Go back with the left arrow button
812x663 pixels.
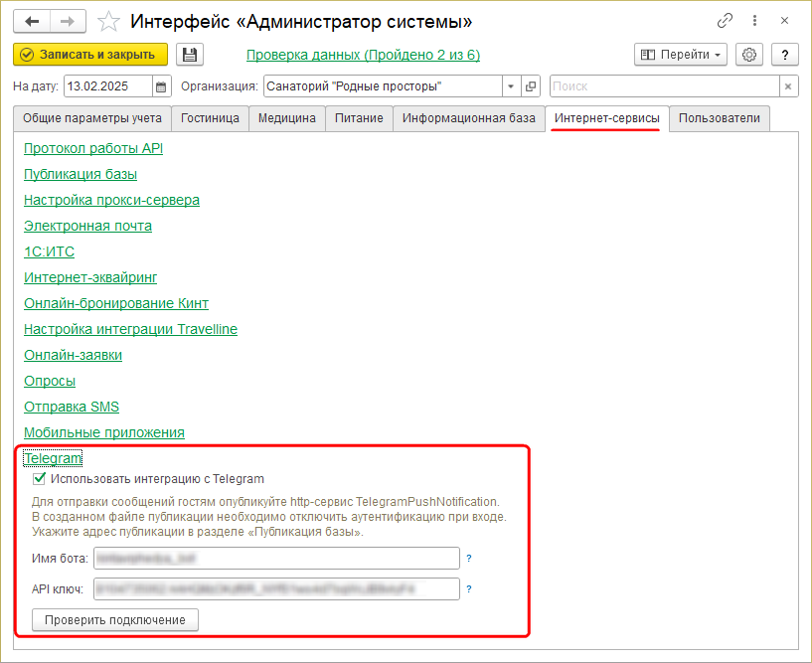point(32,21)
